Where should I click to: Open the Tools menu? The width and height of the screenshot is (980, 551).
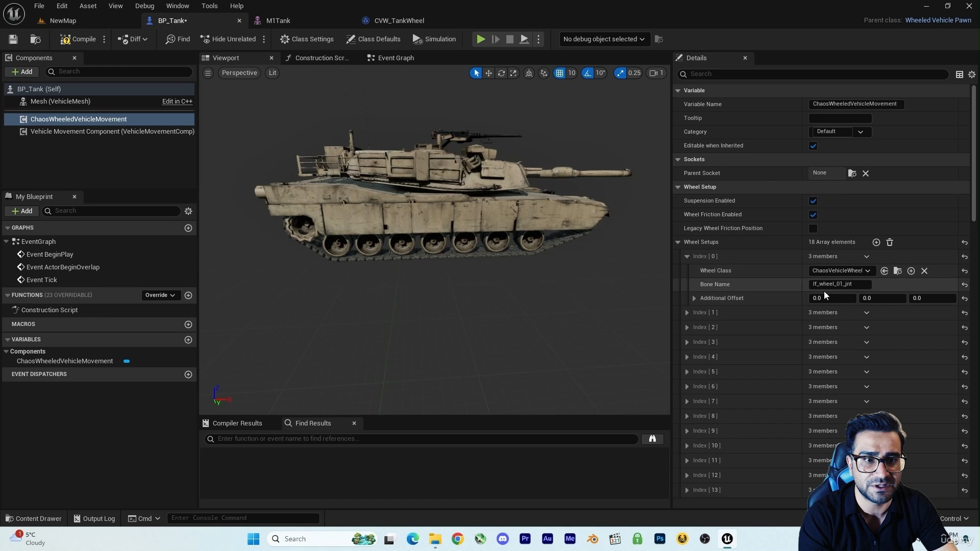point(209,6)
